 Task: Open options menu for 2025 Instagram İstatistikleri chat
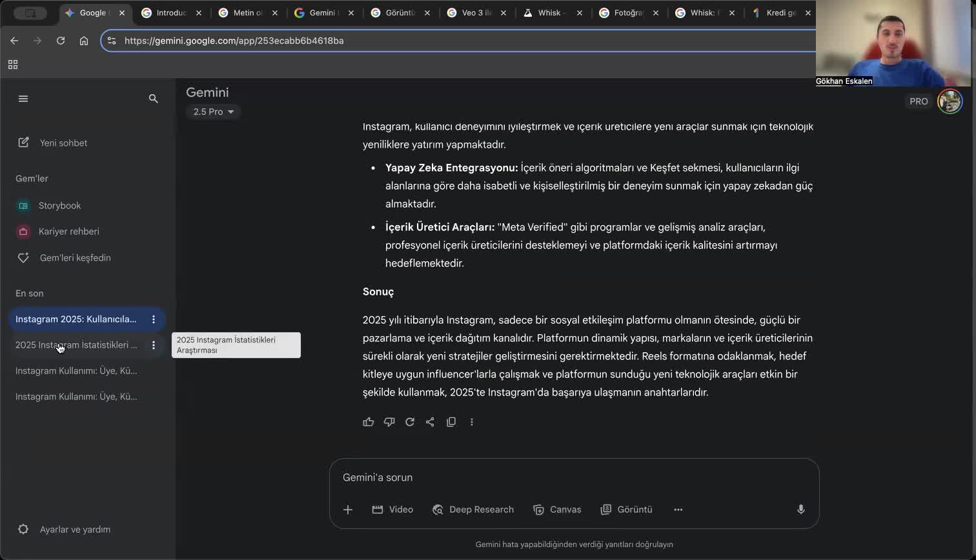pos(153,345)
